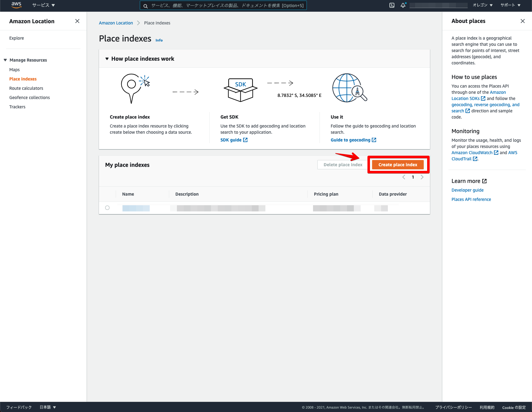Click the Data provider column header
The image size is (532, 412).
[393, 194]
